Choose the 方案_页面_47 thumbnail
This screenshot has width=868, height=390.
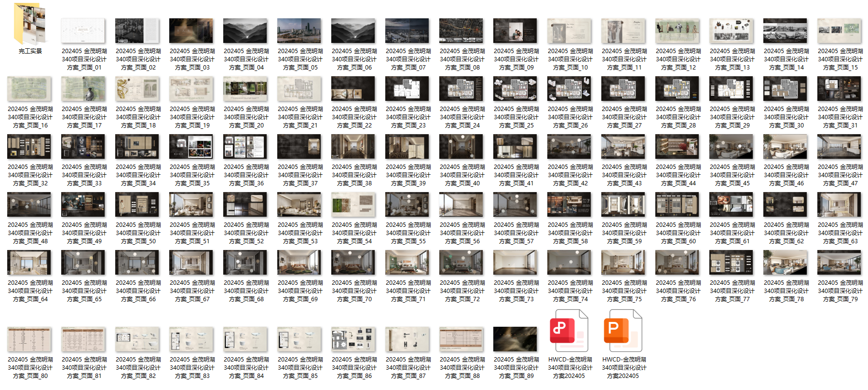(840, 147)
